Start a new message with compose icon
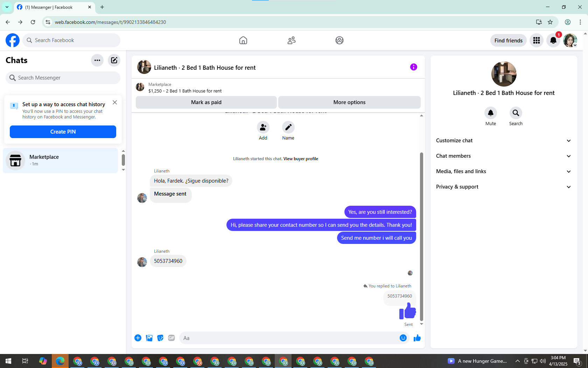The height and width of the screenshot is (368, 588). pyautogui.click(x=114, y=60)
